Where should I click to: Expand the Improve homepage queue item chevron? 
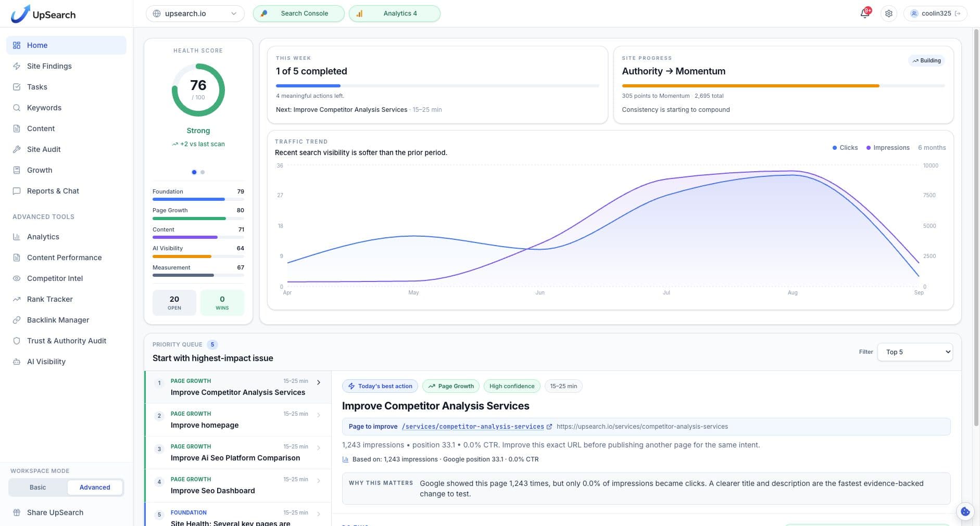click(319, 415)
